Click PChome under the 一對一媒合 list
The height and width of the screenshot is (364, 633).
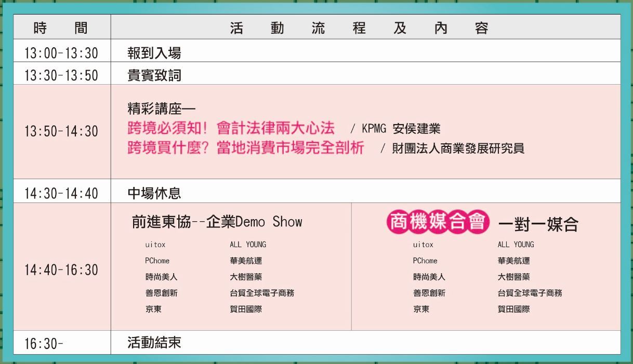425,261
